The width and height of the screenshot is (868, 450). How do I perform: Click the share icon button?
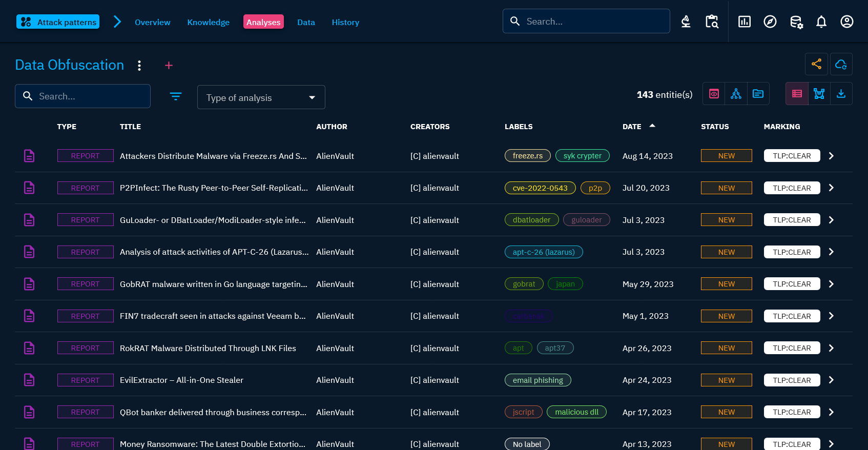(x=816, y=64)
